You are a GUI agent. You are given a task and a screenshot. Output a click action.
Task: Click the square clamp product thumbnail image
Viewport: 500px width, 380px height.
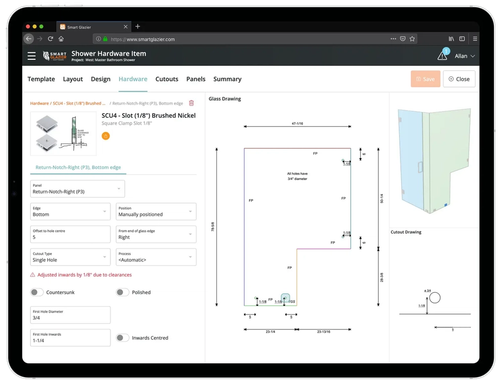pos(63,134)
